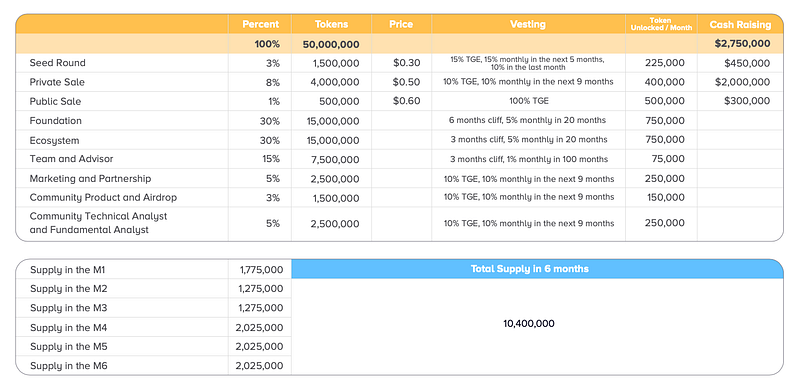800x392 pixels.
Task: Select the $2,750,000 total cash cell
Action: pyautogui.click(x=742, y=43)
